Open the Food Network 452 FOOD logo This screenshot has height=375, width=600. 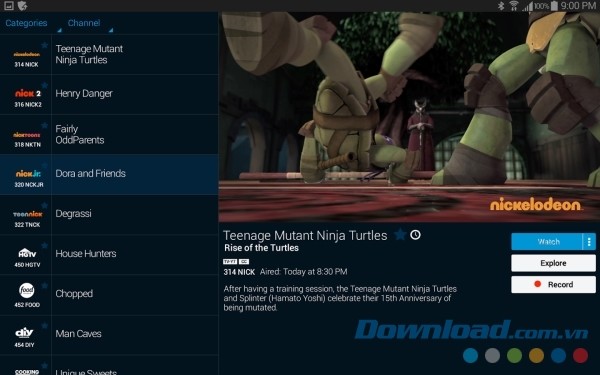(27, 290)
